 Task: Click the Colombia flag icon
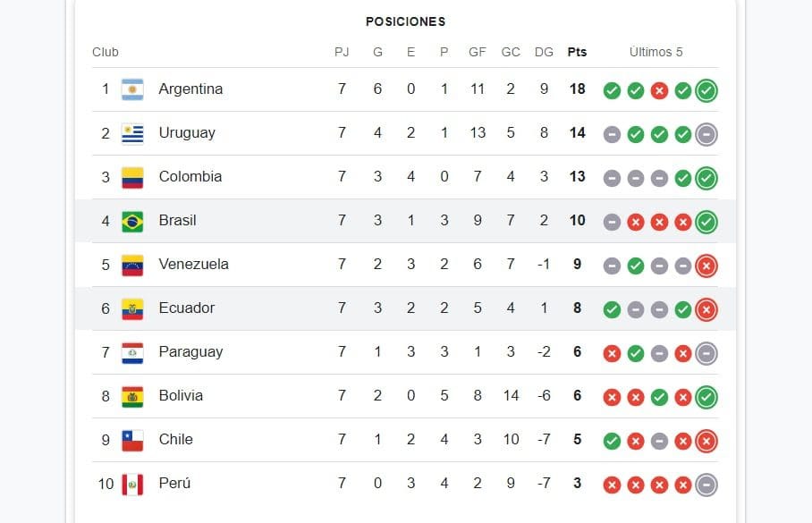[132, 177]
